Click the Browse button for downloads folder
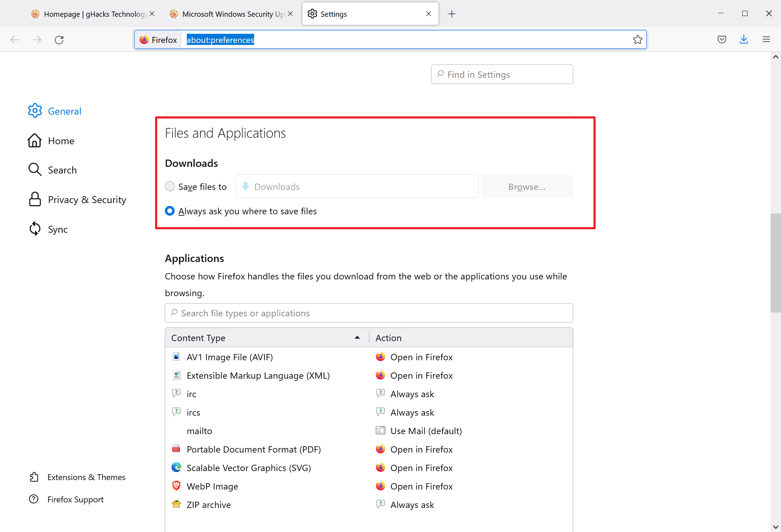781x532 pixels. [x=526, y=186]
